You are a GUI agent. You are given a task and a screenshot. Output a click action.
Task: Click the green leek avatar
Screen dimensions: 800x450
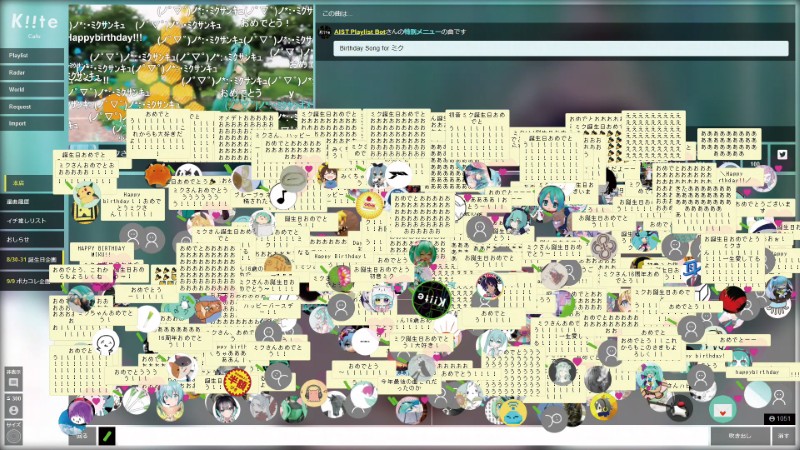(x=148, y=318)
